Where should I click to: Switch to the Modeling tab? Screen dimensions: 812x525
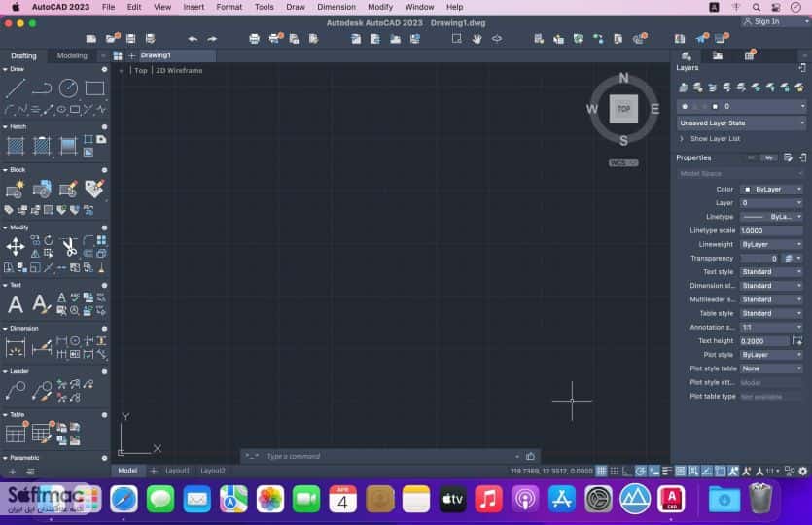pyautogui.click(x=72, y=56)
